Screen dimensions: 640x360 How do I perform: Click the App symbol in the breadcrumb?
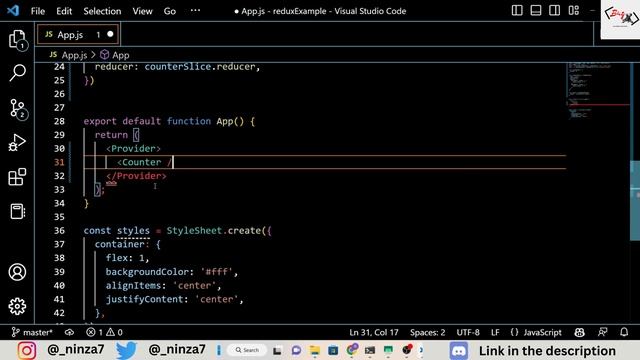(x=115, y=55)
